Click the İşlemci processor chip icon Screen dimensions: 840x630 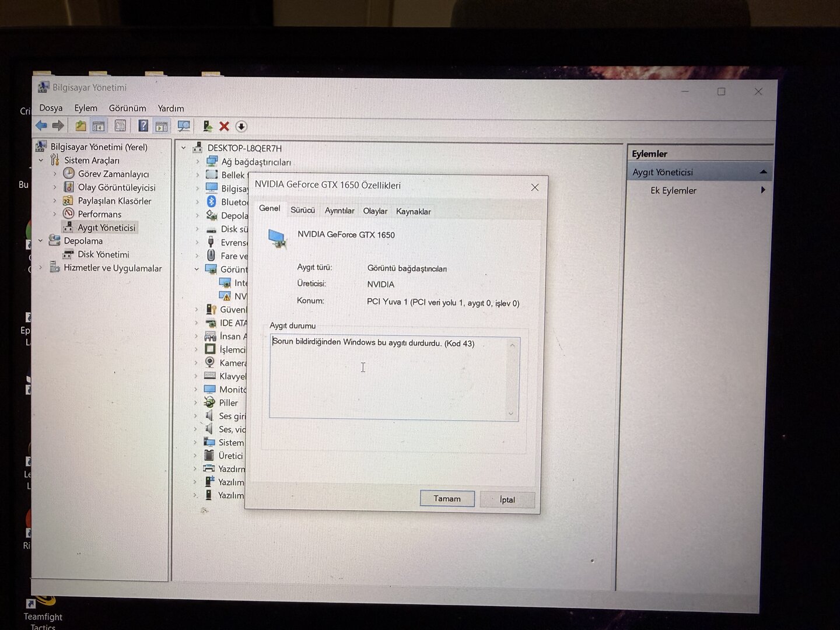click(x=210, y=349)
